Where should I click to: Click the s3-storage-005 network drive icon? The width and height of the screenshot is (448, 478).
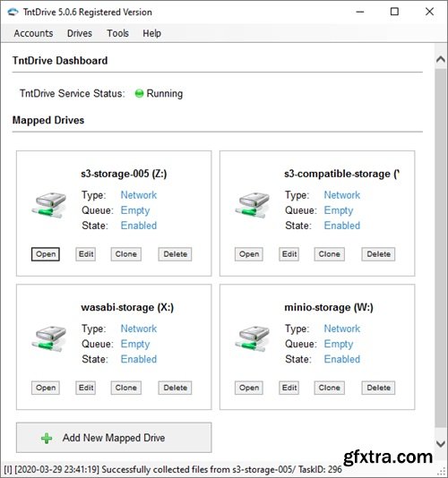[x=49, y=205]
